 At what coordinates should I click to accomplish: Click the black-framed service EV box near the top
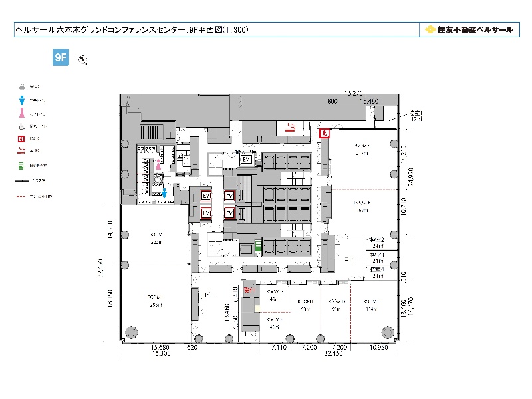[246, 159]
